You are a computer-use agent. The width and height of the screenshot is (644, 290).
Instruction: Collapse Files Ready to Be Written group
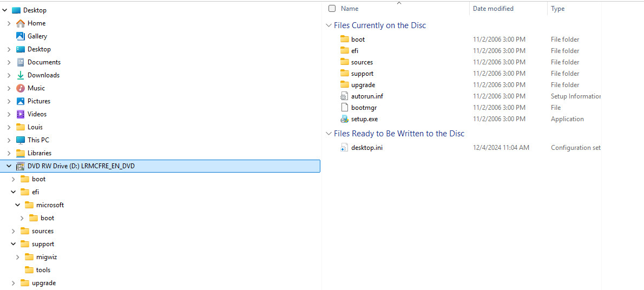pyautogui.click(x=328, y=134)
